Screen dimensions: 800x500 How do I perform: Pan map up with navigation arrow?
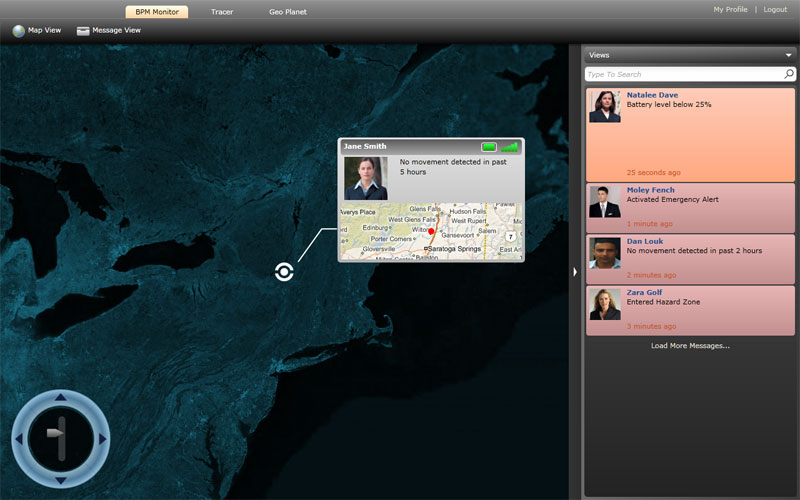tap(60, 399)
